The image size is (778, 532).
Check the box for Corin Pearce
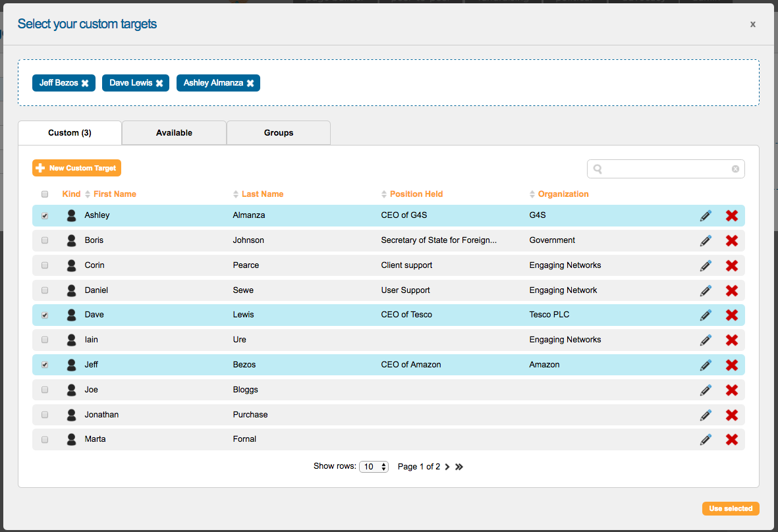tap(45, 265)
